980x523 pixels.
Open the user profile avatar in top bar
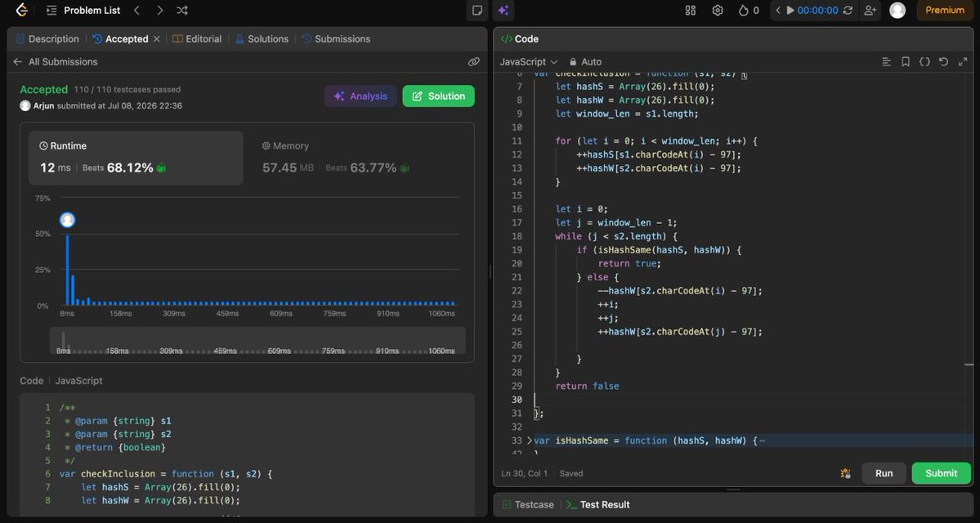tap(897, 10)
